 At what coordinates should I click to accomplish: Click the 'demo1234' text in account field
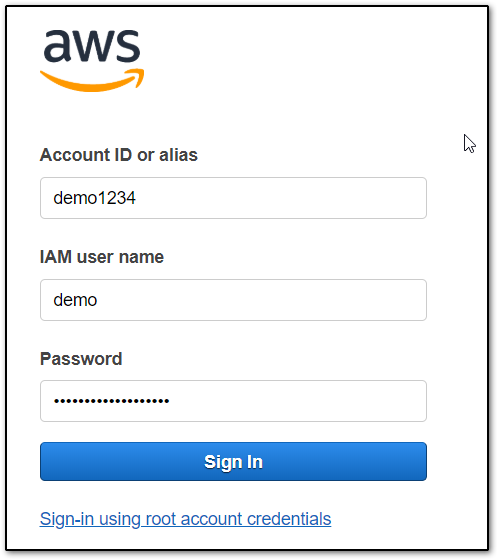tap(94, 198)
